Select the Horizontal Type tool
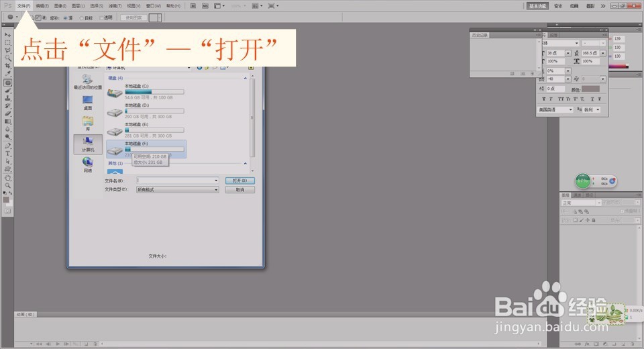Viewport: 644px width, 349px height. (7, 154)
